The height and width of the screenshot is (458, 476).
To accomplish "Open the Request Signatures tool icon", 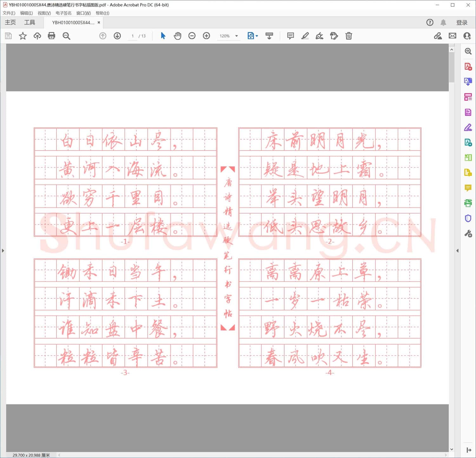I will click(468, 143).
